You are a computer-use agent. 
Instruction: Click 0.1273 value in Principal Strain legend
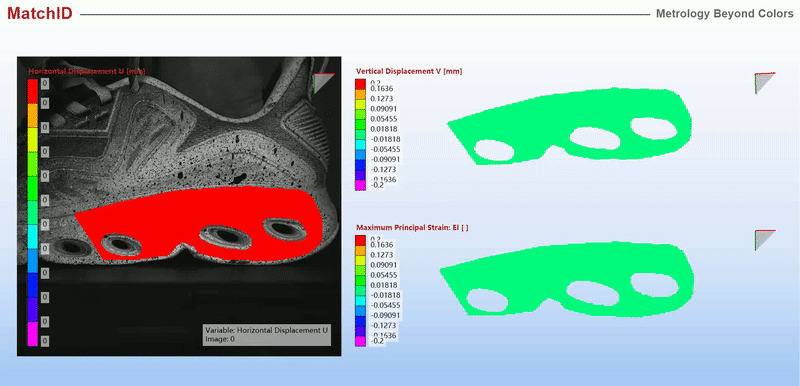point(382,254)
